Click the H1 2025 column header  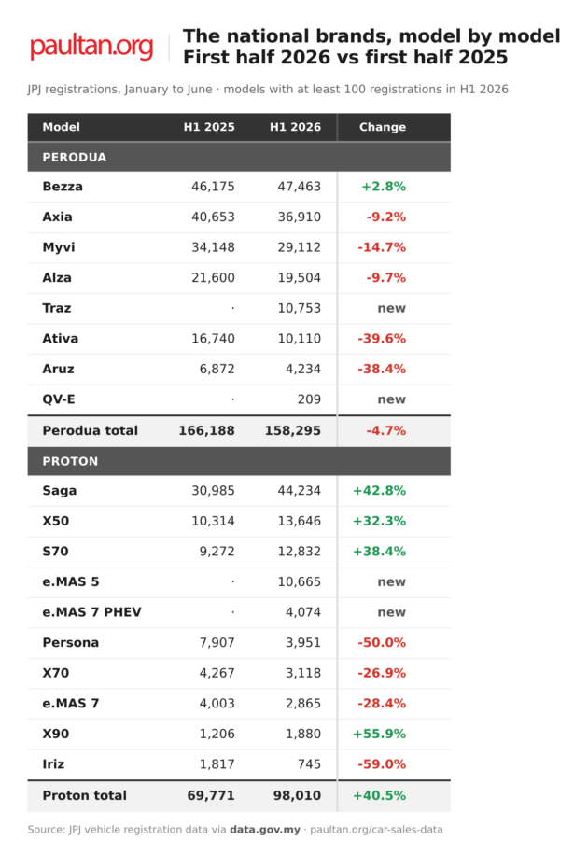pos(209,127)
